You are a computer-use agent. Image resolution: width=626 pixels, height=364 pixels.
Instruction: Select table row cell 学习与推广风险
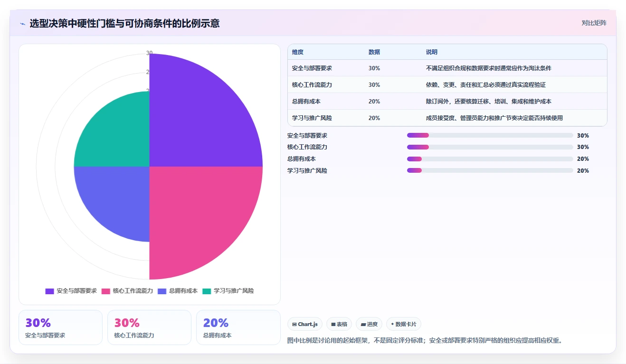[x=312, y=118]
